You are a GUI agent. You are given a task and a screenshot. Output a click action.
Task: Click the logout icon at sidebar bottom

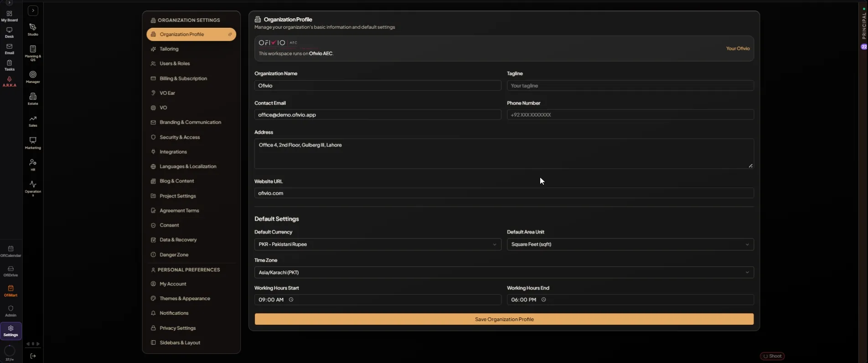pos(33,356)
